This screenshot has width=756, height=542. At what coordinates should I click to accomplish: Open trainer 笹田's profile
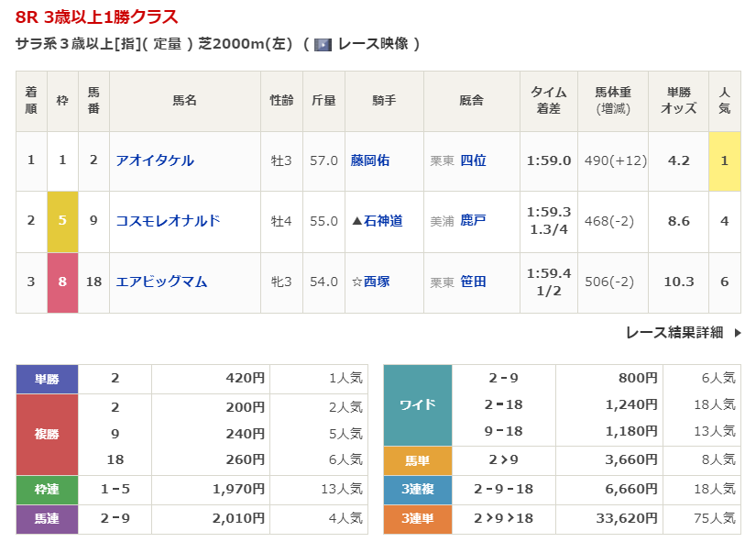[x=473, y=282]
